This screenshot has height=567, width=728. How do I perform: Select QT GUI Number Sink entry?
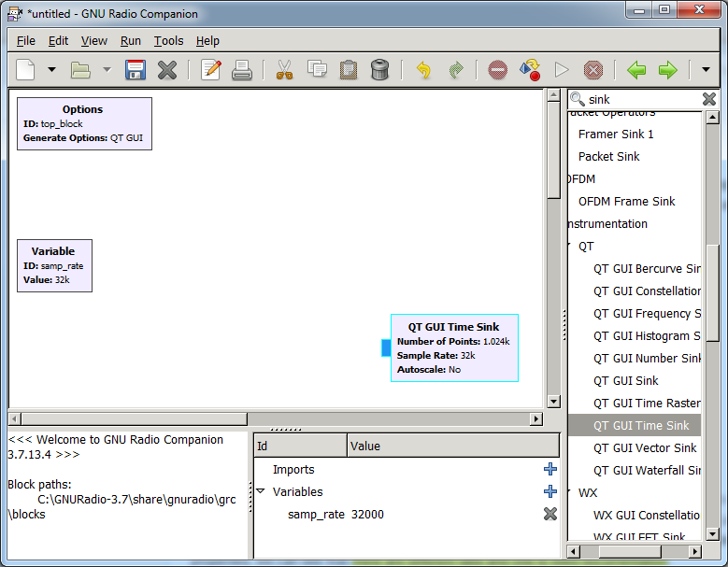647,358
